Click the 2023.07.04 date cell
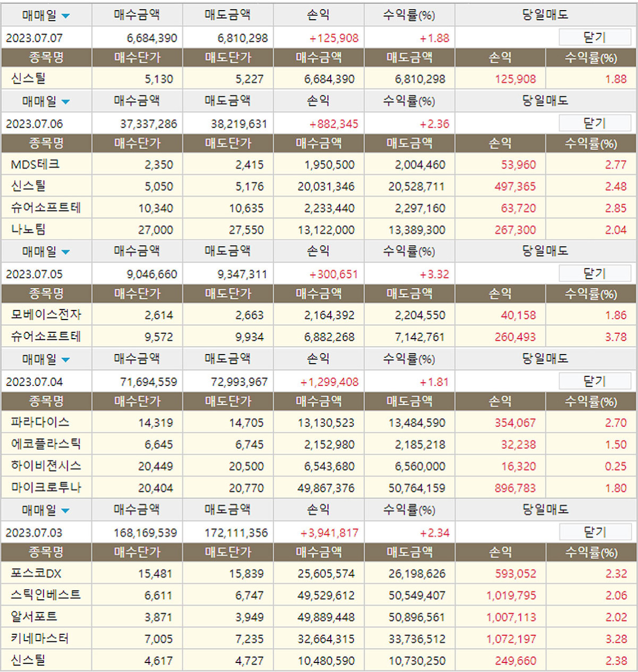This screenshot has width=638, height=672. (35, 382)
